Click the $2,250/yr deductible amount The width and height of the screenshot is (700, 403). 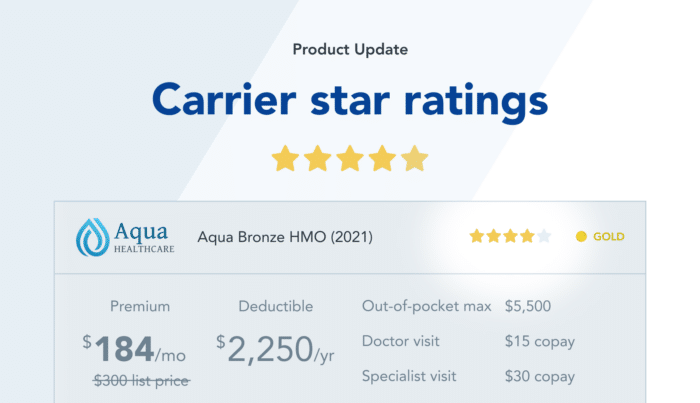pyautogui.click(x=275, y=349)
